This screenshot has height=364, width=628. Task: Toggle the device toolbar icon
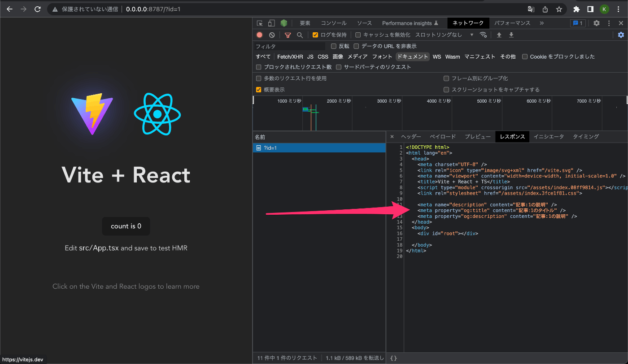tap(271, 23)
